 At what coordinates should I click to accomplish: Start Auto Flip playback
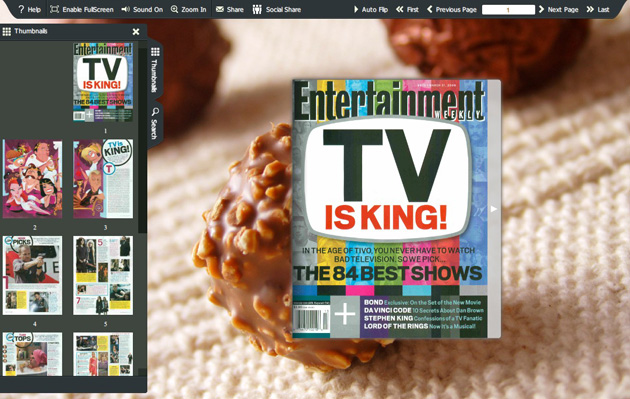click(370, 9)
